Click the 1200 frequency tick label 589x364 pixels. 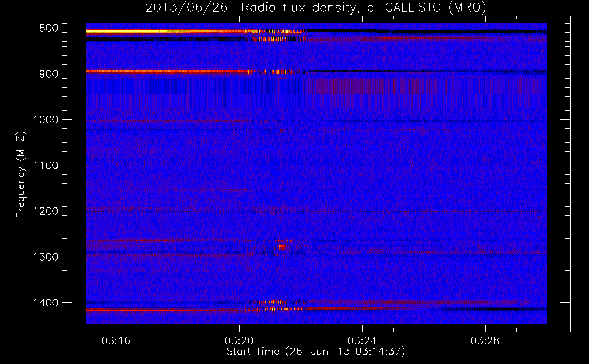point(46,211)
